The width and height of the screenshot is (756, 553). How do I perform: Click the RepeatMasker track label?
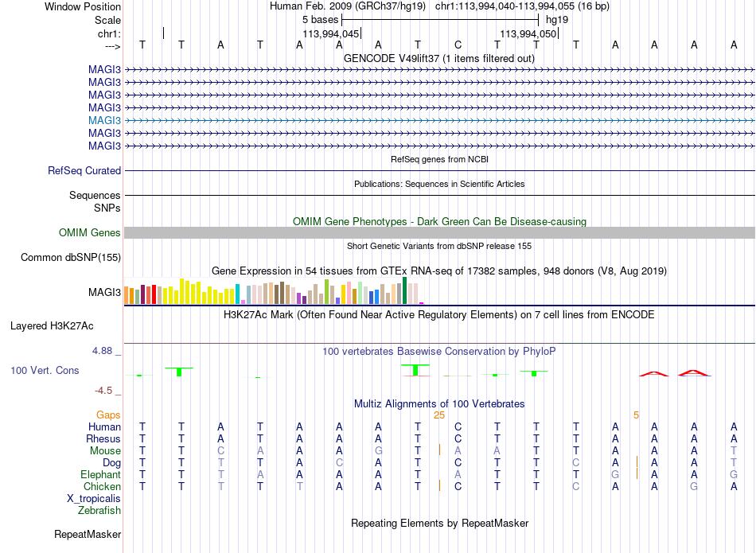point(88,534)
